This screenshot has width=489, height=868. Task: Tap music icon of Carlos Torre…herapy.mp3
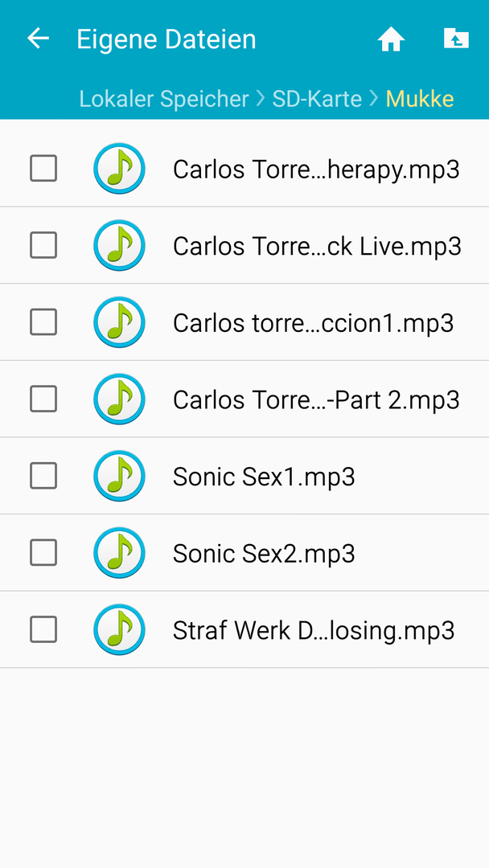tap(119, 168)
